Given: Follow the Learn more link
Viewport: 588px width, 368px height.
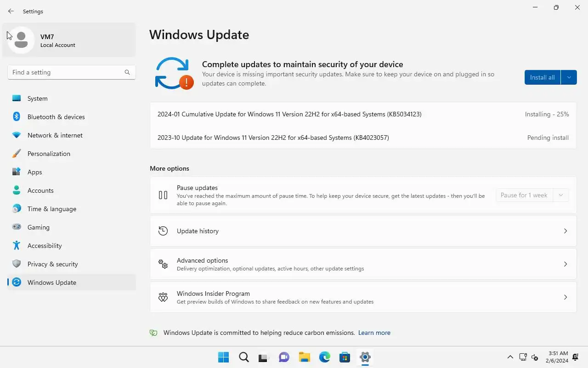Looking at the screenshot, I should click(374, 333).
